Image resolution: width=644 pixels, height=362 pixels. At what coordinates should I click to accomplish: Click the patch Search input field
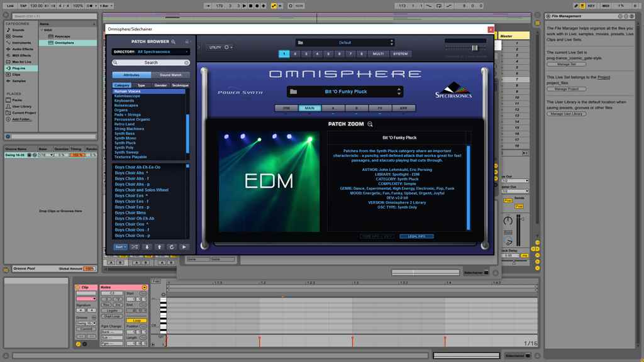click(x=151, y=63)
